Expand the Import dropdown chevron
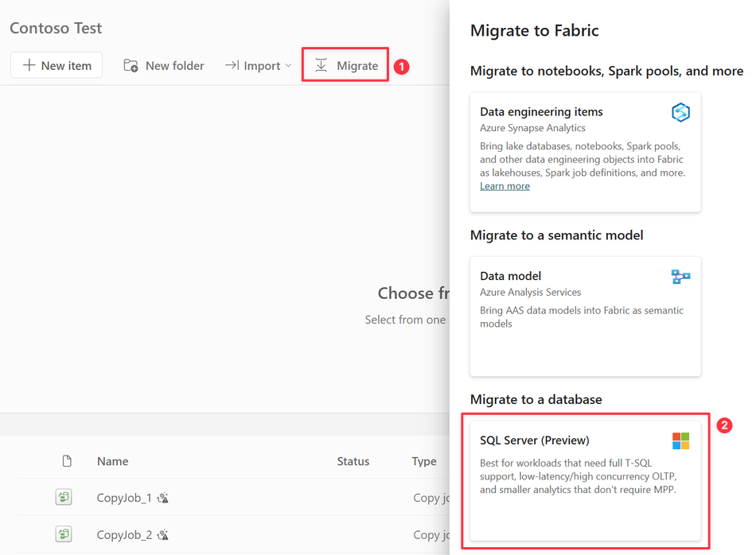Screen dimensions: 756x555 [x=288, y=65]
